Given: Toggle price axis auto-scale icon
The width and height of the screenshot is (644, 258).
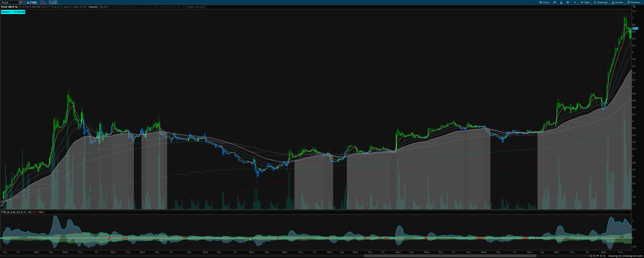Looking at the screenshot, I should pyautogui.click(x=634, y=7).
